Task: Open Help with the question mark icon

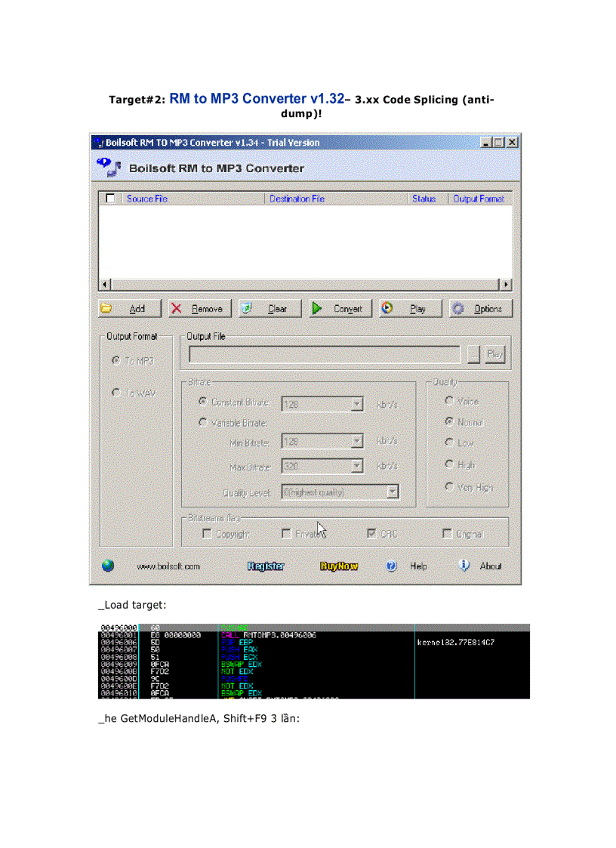Action: [x=391, y=566]
